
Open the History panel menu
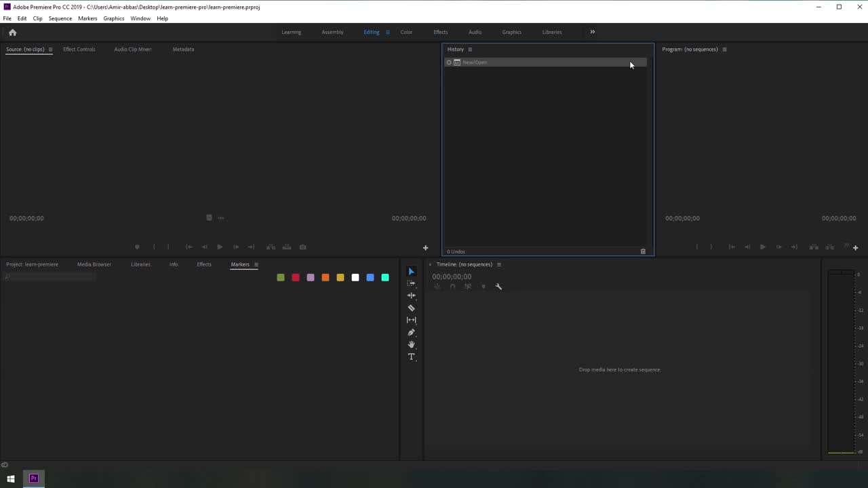[x=470, y=49]
